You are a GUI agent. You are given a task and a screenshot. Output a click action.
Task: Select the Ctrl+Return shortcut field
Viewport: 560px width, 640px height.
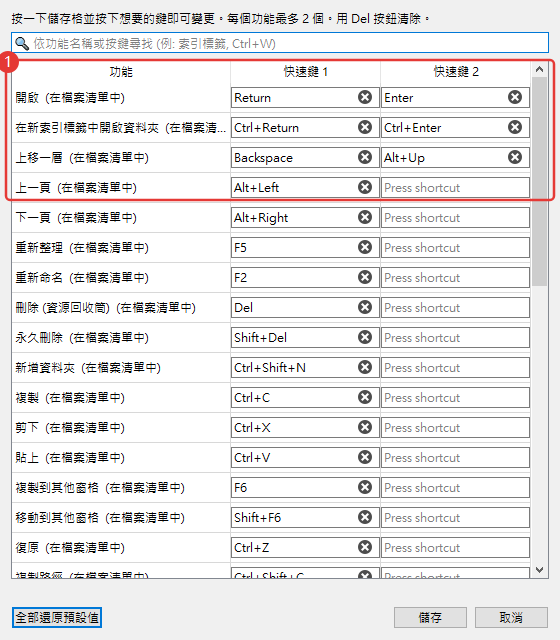[305, 127]
